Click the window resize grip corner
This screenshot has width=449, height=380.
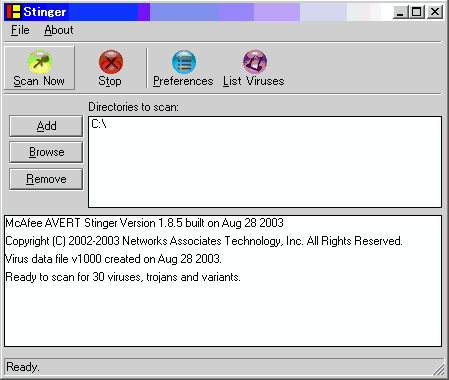tap(439, 369)
